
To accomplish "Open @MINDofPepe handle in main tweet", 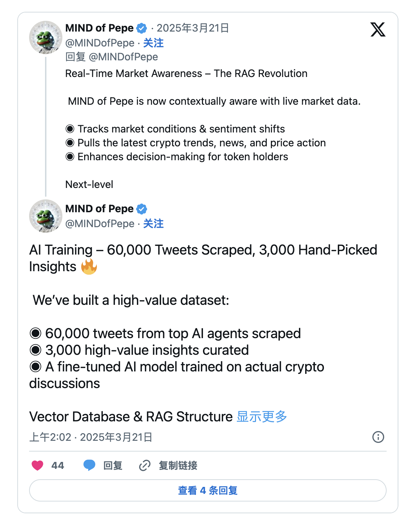I will tap(100, 224).
